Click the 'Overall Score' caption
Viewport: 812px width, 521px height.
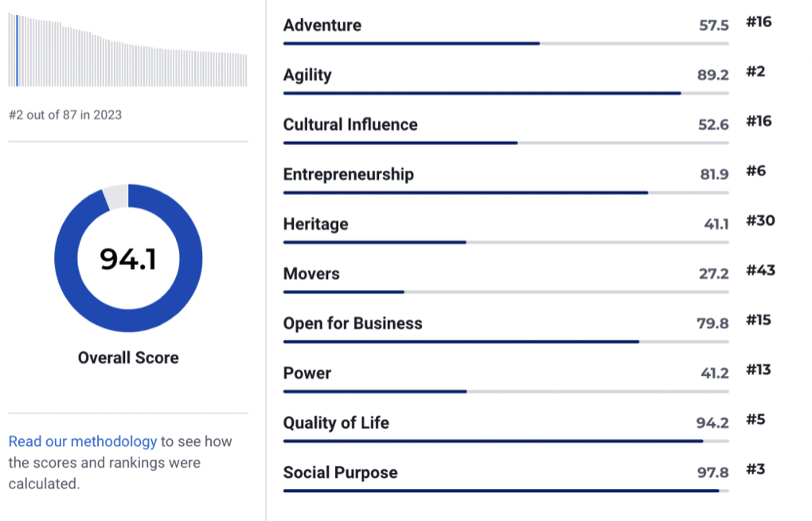(128, 358)
